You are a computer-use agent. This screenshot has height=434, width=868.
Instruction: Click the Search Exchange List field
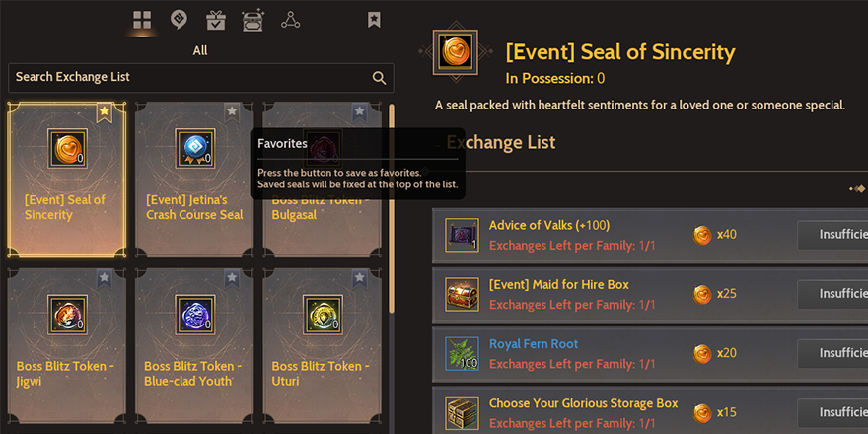coord(187,78)
